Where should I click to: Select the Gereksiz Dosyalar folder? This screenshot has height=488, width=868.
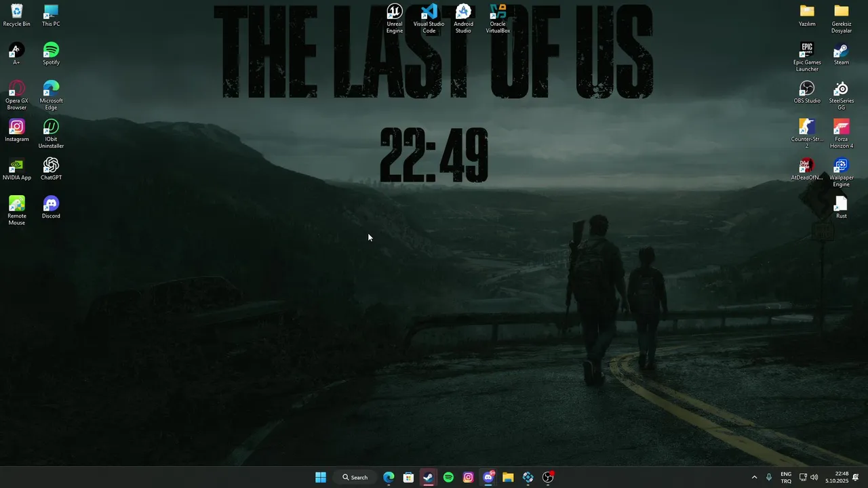click(842, 19)
